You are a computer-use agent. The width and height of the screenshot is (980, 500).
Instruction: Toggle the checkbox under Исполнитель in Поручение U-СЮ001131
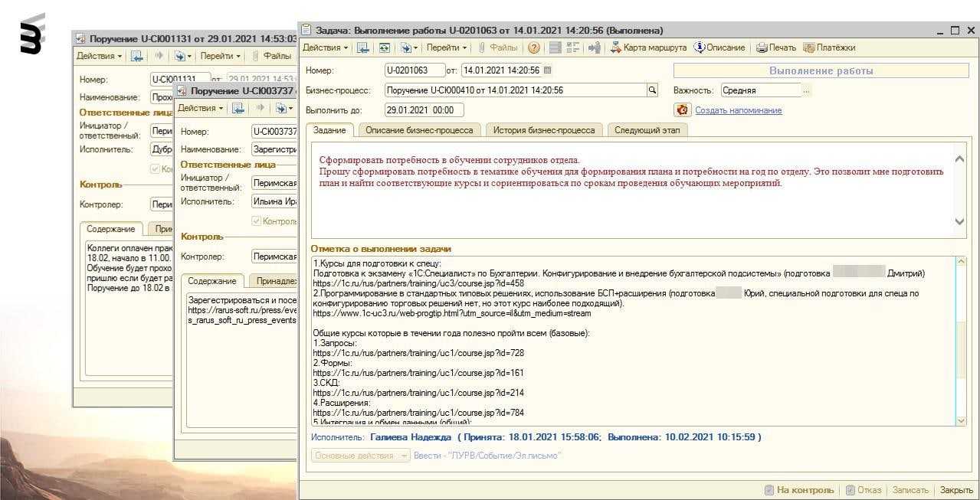[156, 169]
